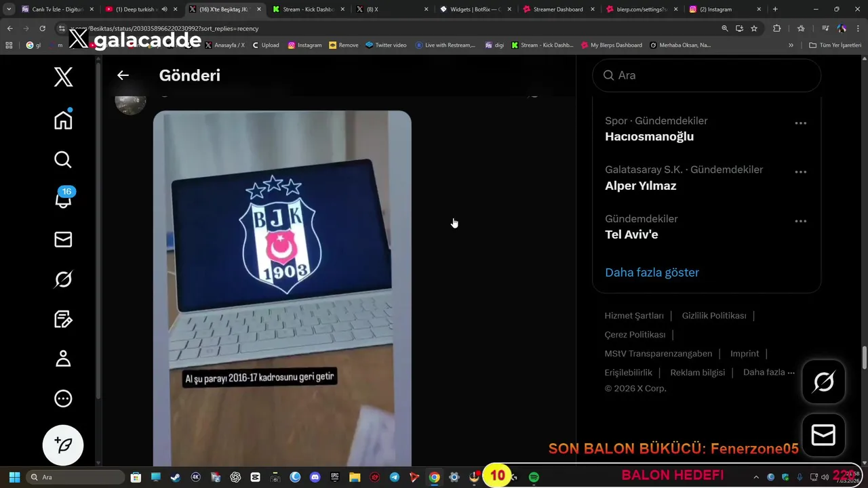
Task: Open Tüm Yer İşaretleri folder
Action: (x=835, y=45)
